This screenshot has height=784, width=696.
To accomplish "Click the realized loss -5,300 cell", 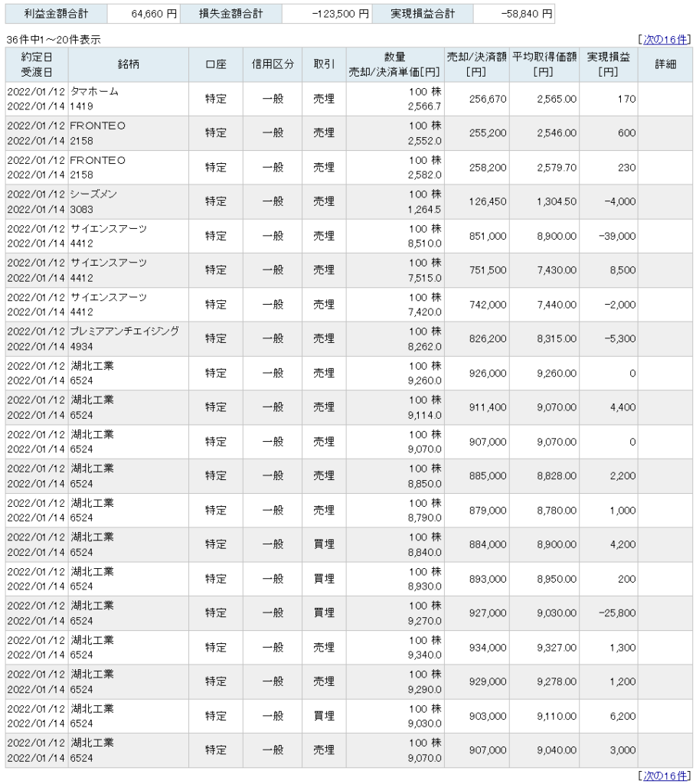I will click(x=609, y=338).
